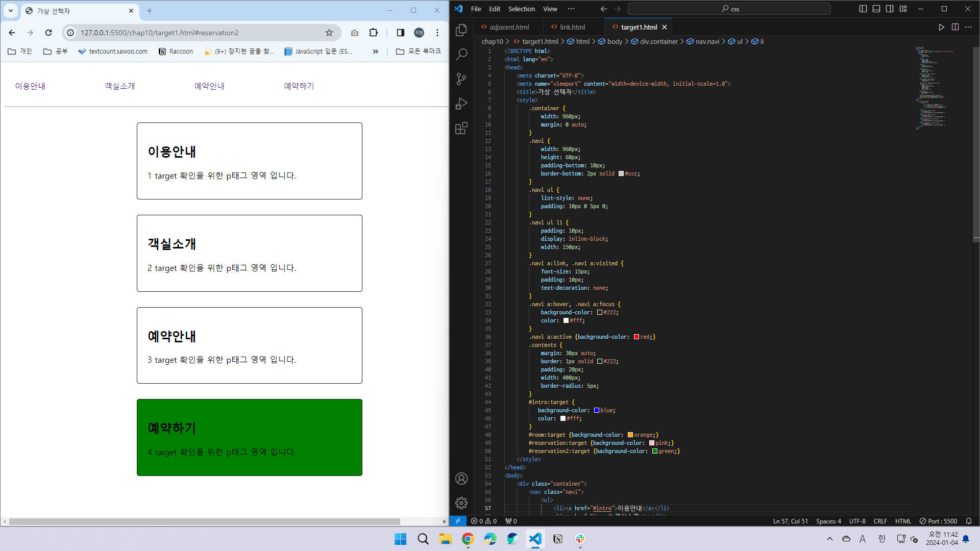
Task: Click the Source Control icon in sidebar
Action: [461, 80]
